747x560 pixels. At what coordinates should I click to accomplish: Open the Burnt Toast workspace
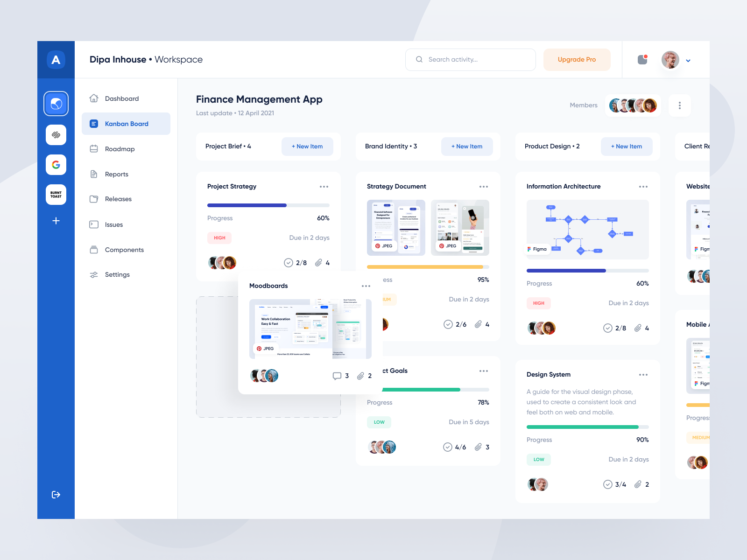56,195
